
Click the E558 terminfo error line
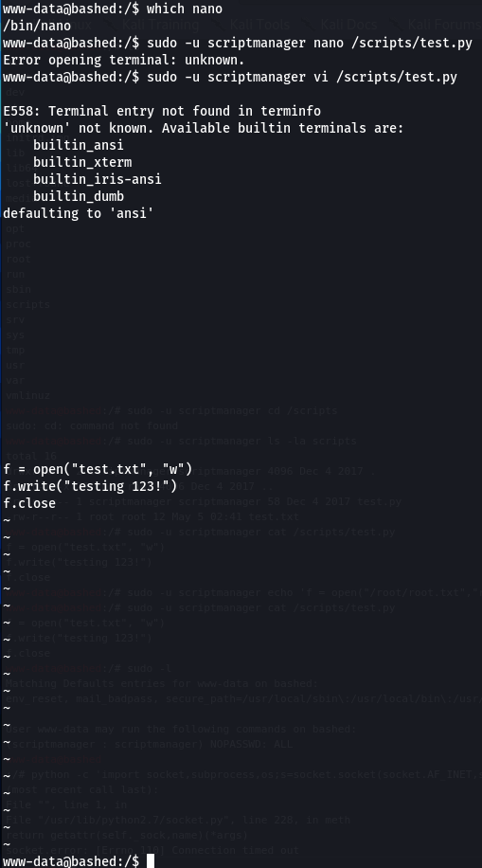[162, 111]
